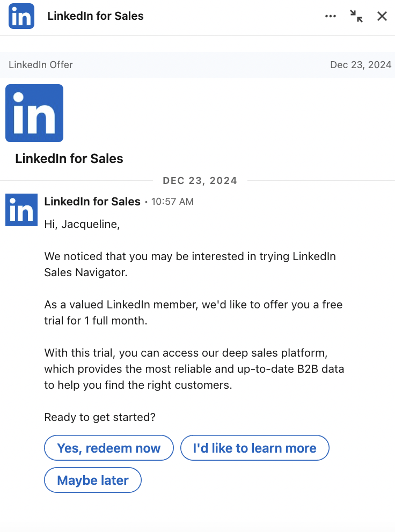Click the large LinkedIn for Sales profile logo
This screenshot has width=395, height=532.
(34, 113)
